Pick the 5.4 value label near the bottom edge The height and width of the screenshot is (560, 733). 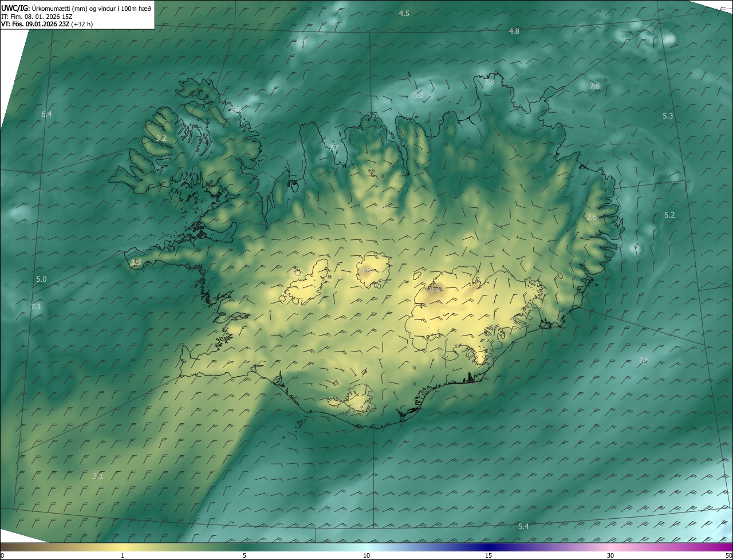click(523, 527)
